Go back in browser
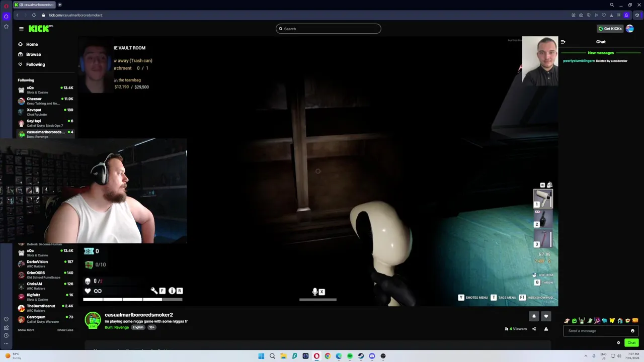Image resolution: width=644 pixels, height=362 pixels. (x=17, y=15)
